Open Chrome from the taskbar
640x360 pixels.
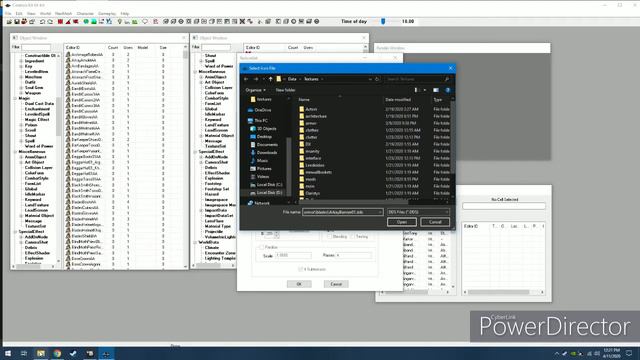click(x=57, y=353)
